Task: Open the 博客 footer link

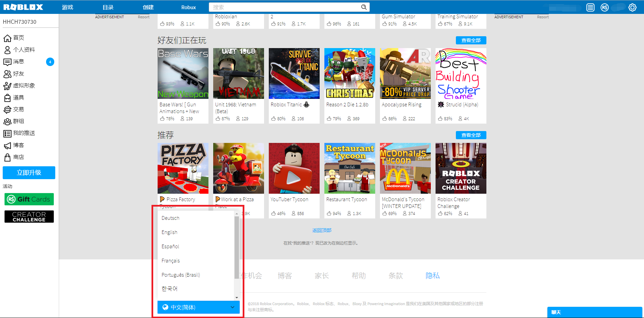Action: pos(285,276)
